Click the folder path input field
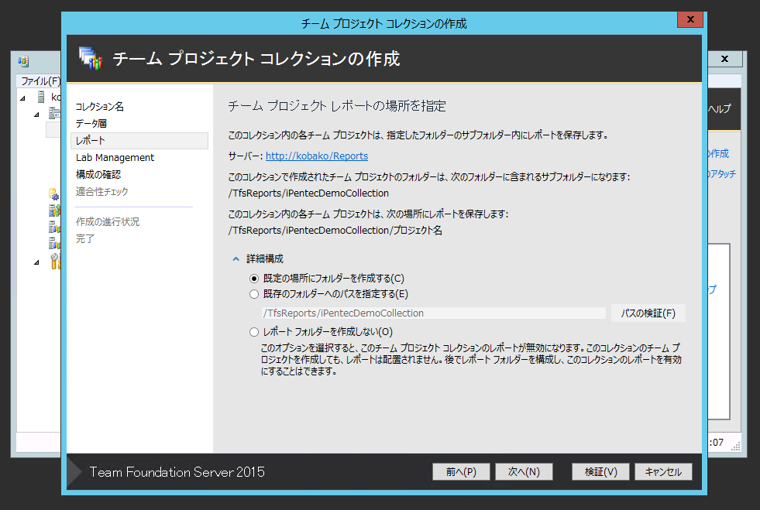This screenshot has width=760, height=510. [x=434, y=313]
